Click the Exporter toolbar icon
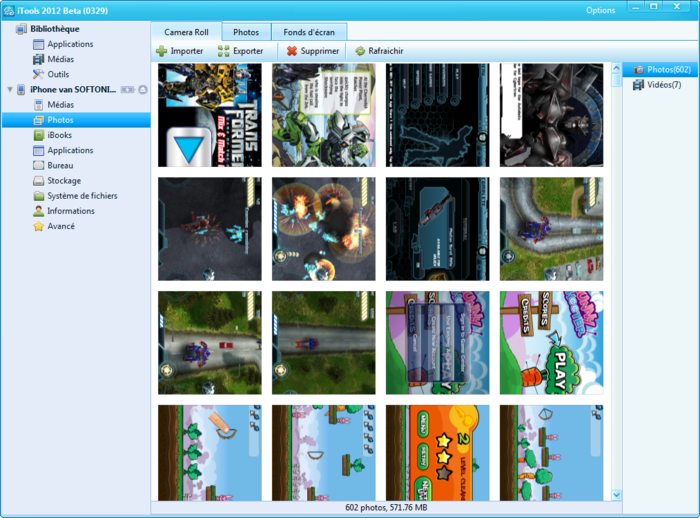 click(223, 51)
